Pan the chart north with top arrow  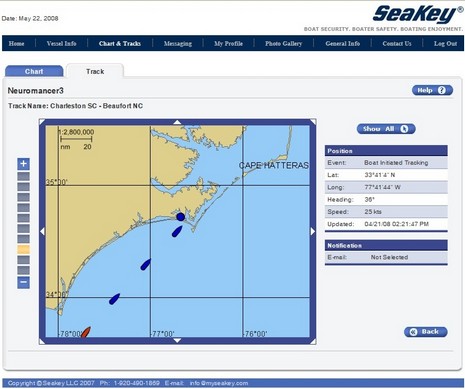click(177, 122)
